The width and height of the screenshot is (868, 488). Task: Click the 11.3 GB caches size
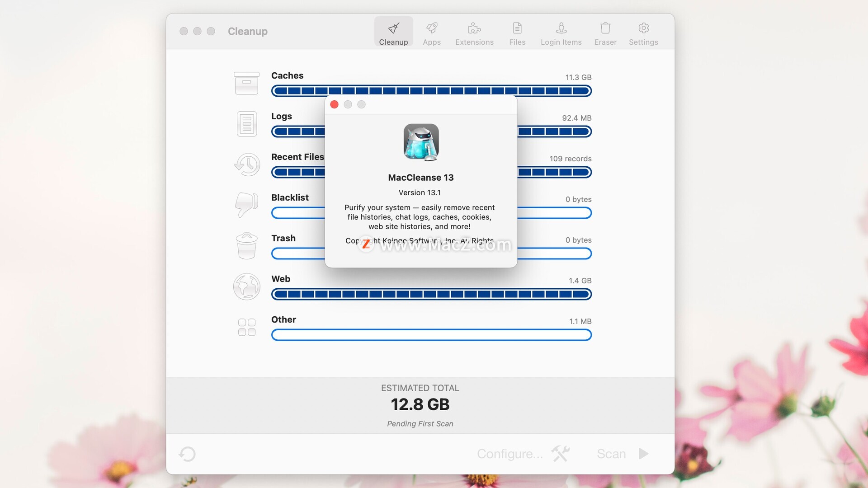click(x=578, y=77)
